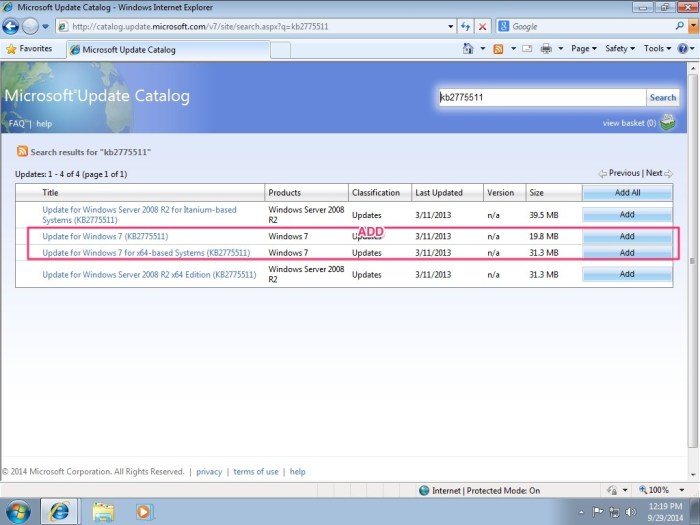Click the Home icon in command bar

tap(468, 48)
